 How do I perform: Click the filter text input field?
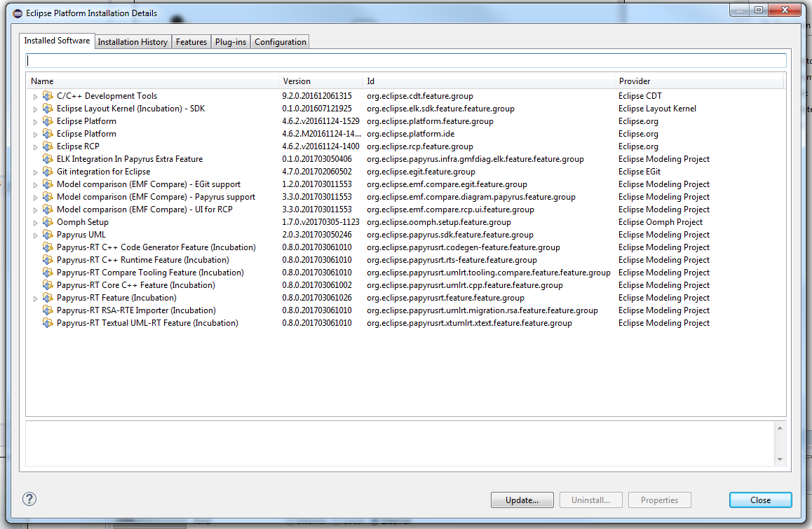406,60
